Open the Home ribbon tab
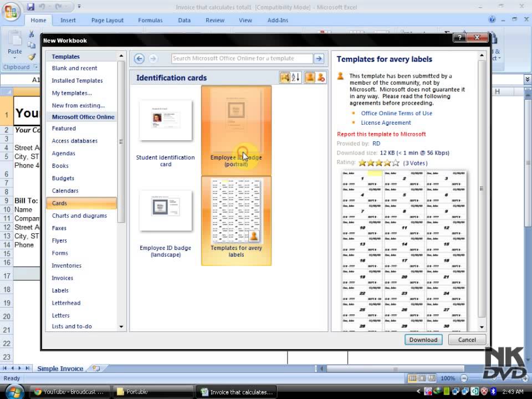The width and height of the screenshot is (532, 399). pos(38,20)
